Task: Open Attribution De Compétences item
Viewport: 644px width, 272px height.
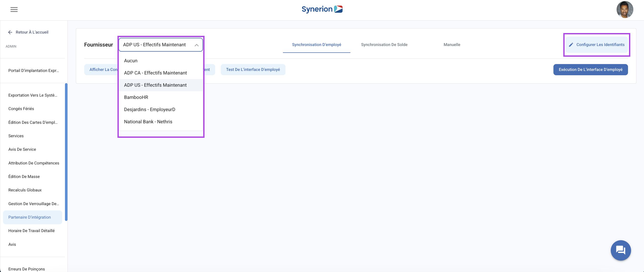Action: 33,163
